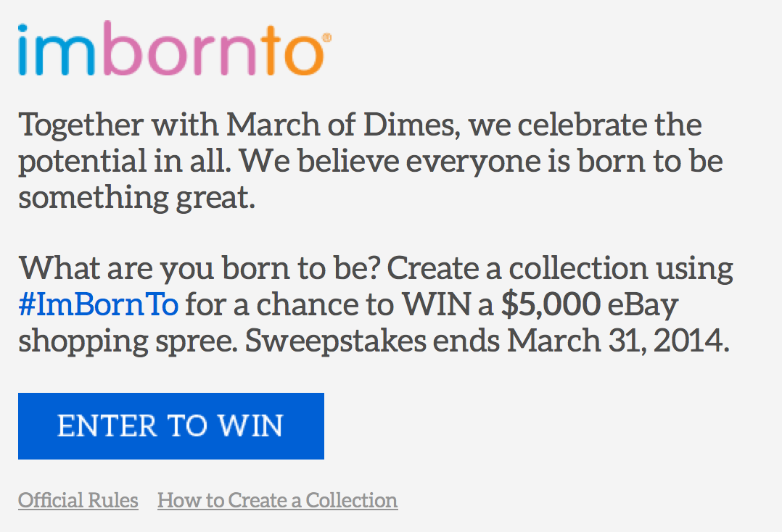Click the "something great." text line
The width and height of the screenshot is (782, 532).
(x=137, y=197)
